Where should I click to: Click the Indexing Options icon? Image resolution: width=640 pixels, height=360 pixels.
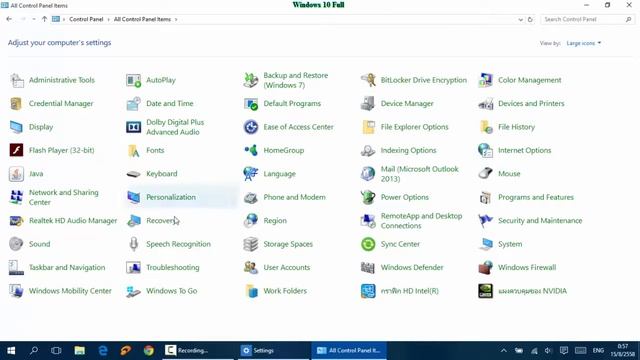[x=368, y=150]
